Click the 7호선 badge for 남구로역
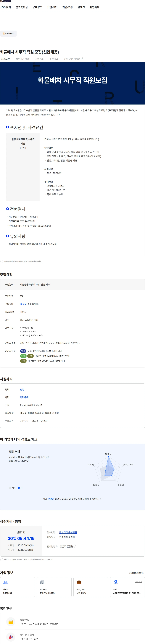Viewport: 145px width, 644px height. tap(23, 361)
